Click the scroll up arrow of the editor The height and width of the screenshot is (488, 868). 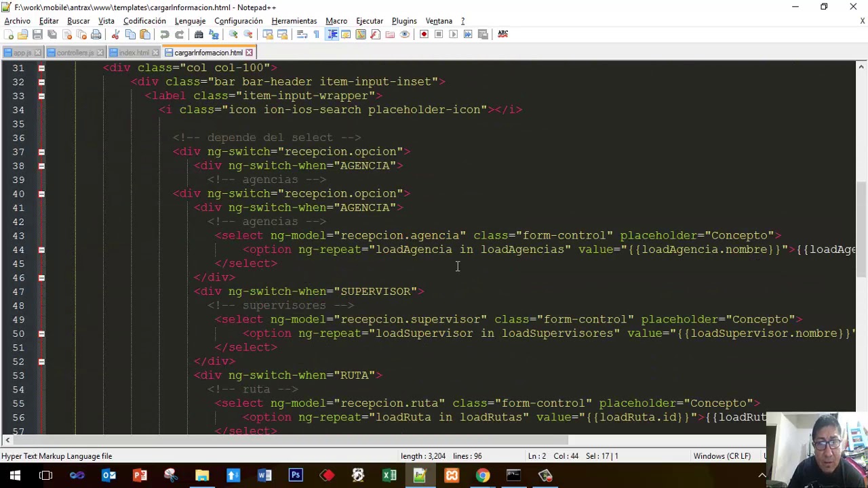[x=861, y=66]
